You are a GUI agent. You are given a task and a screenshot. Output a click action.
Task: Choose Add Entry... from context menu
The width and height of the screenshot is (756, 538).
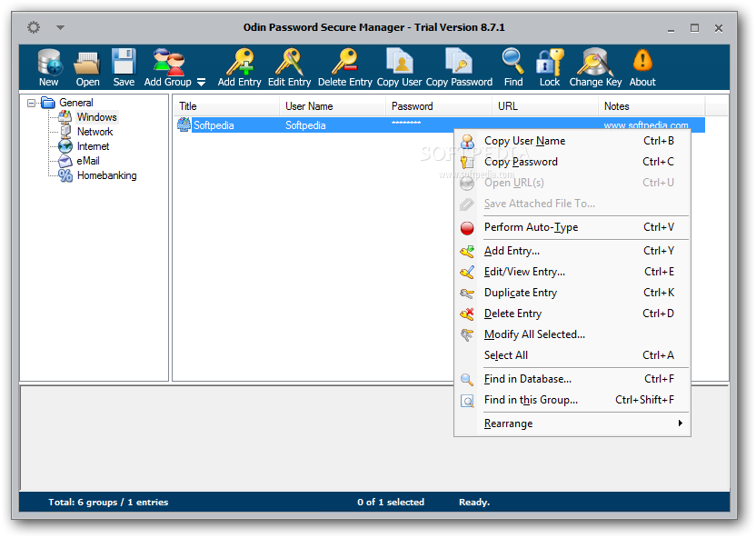tap(572, 251)
